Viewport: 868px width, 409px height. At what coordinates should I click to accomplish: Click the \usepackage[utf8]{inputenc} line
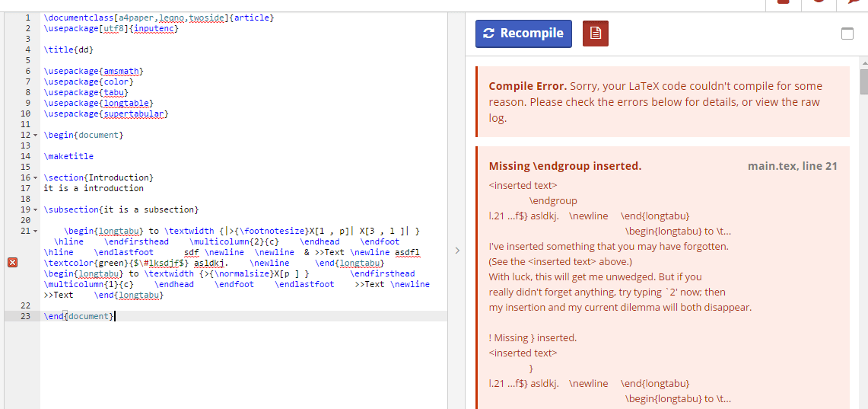tap(111, 28)
